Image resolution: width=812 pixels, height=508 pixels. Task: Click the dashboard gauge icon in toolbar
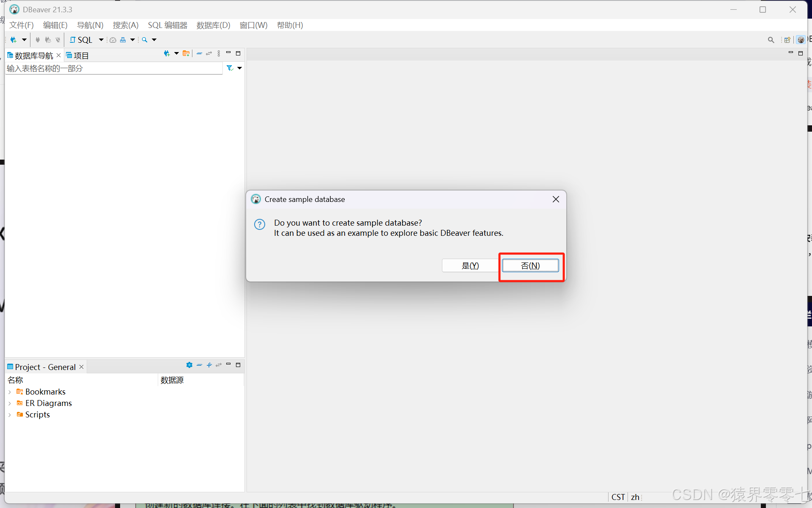pos(113,40)
